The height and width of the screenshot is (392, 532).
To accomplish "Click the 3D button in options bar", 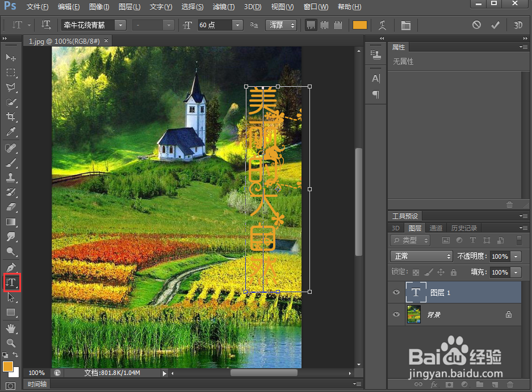I will pyautogui.click(x=518, y=25).
